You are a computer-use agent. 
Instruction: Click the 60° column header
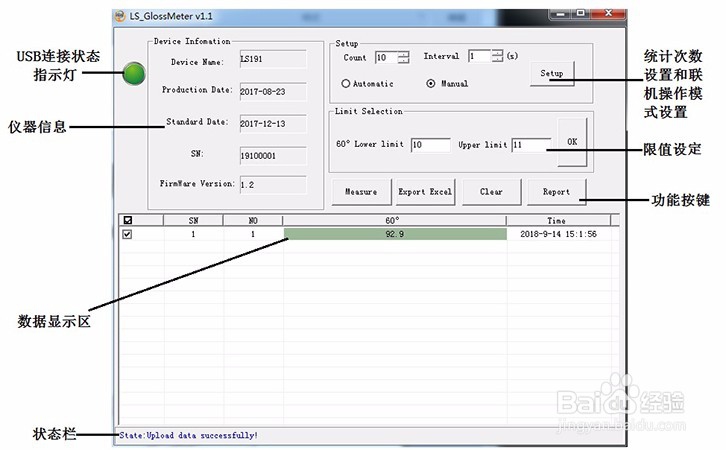pyautogui.click(x=394, y=220)
